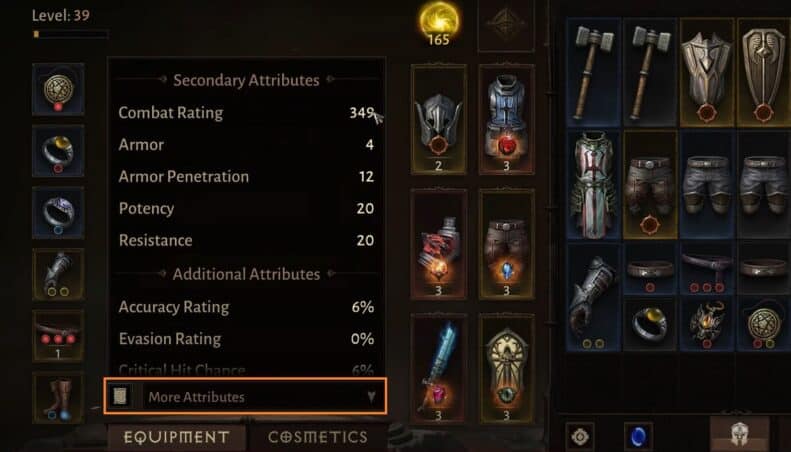
Task: Click the equipped glowing blue sword
Action: 438,368
